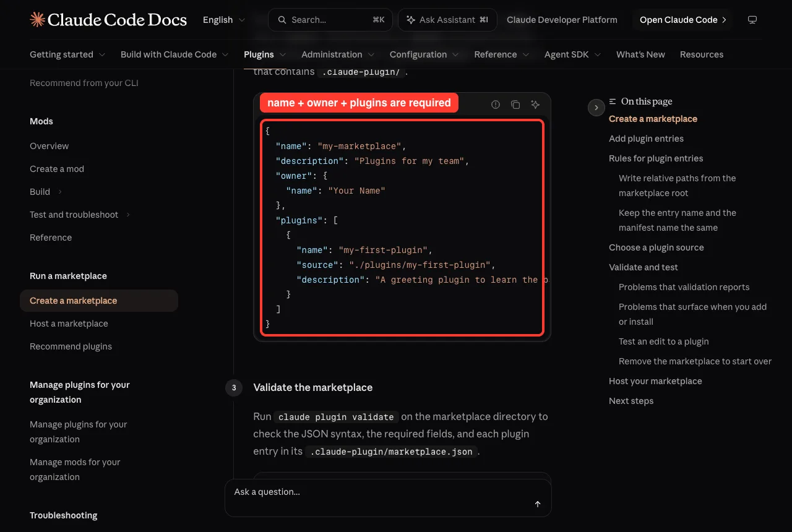Open the Plugins navigation dropdown
This screenshot has height=532, width=792.
pyautogui.click(x=265, y=54)
